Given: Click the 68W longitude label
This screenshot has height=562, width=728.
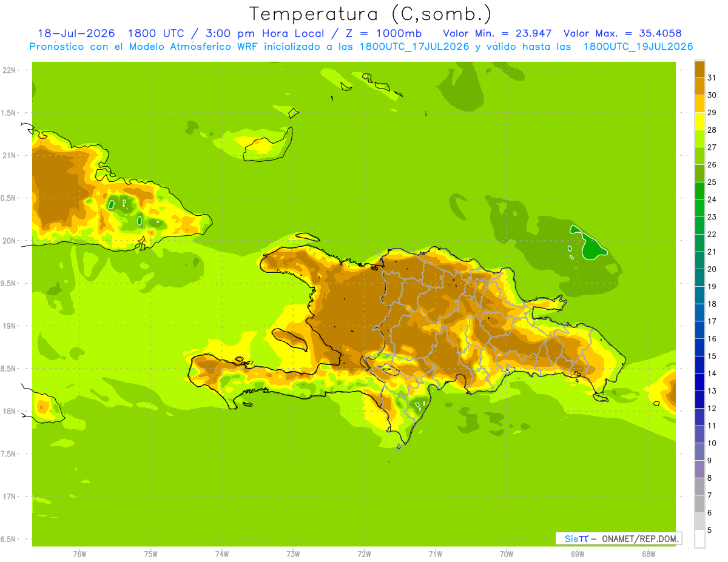Looking at the screenshot, I should click(648, 554).
